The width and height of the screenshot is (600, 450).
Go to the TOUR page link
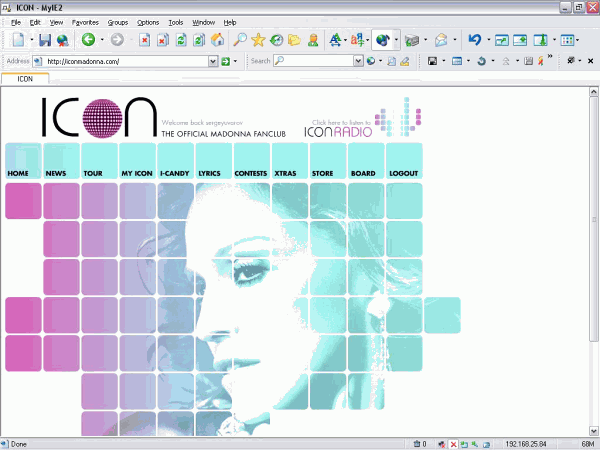coord(99,161)
